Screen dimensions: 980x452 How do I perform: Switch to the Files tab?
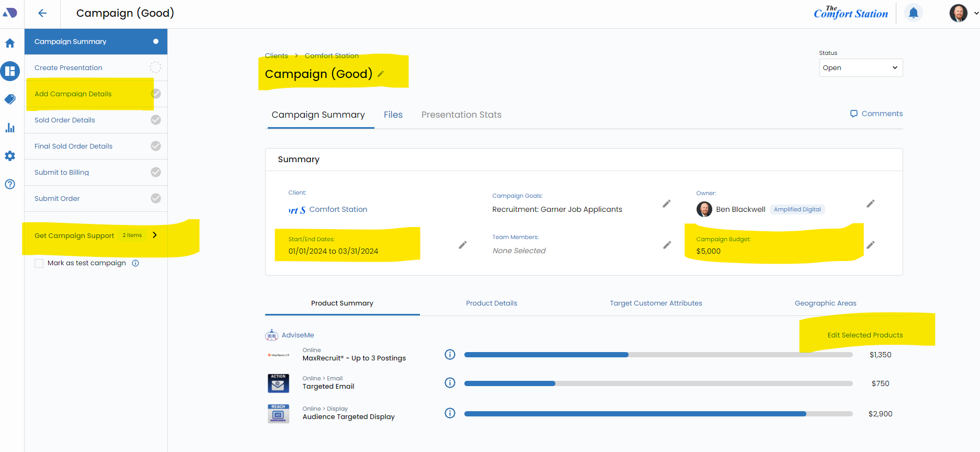click(x=393, y=115)
